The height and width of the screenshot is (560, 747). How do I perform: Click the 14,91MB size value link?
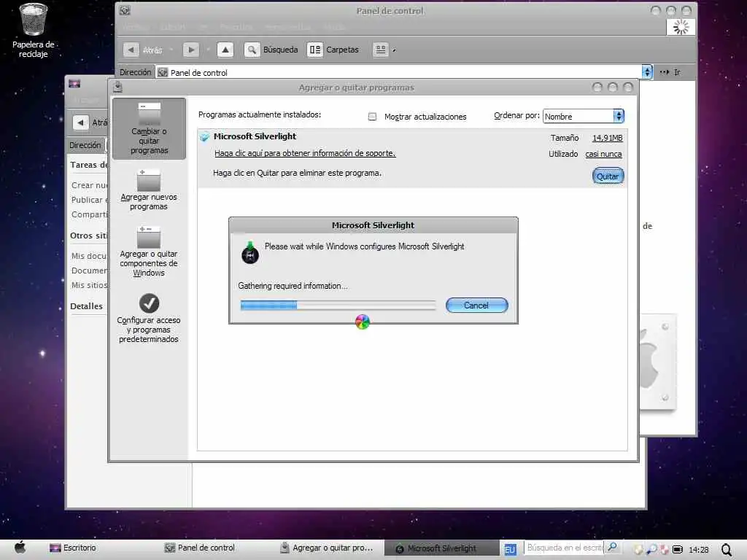(x=607, y=138)
